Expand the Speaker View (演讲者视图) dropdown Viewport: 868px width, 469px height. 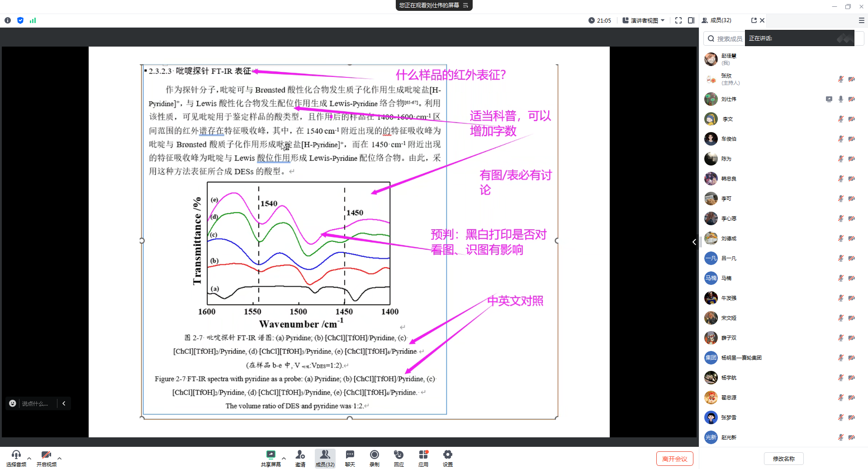644,20
